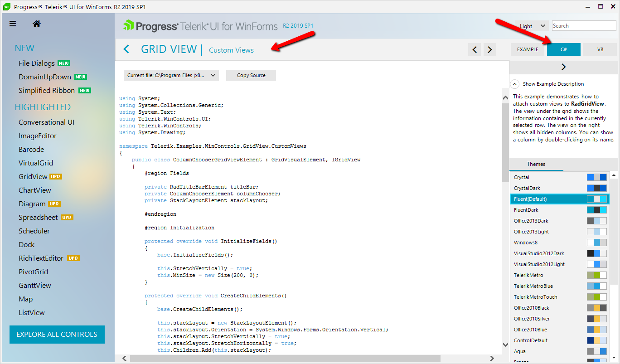Screen dimensions: 620x364
Task: Select the Office2010Silver theme
Action: tap(560, 319)
